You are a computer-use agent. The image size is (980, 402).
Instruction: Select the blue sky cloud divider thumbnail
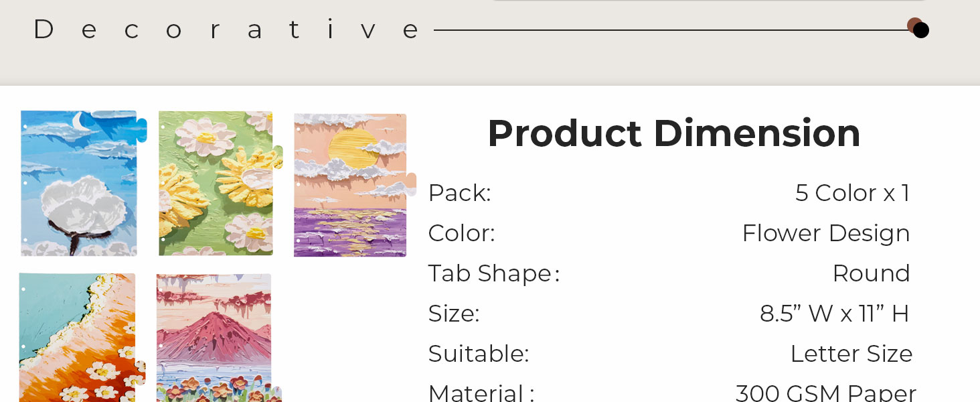(80, 183)
